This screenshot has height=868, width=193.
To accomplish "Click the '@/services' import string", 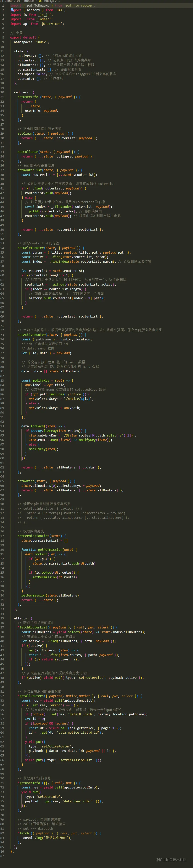I will 51,24.
